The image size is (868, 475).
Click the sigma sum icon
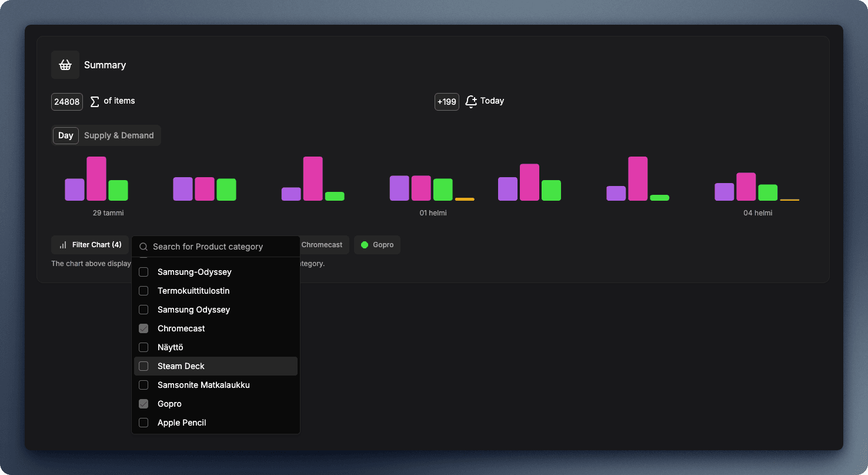95,102
